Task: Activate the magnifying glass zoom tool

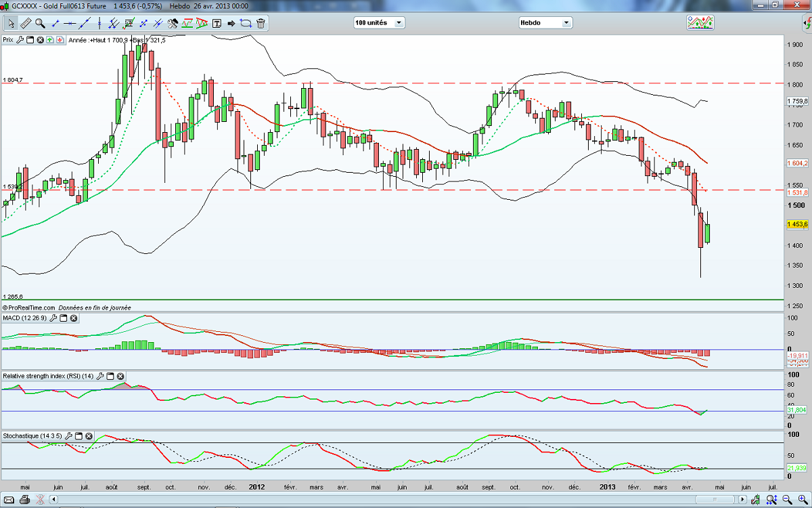Action: 40,23
